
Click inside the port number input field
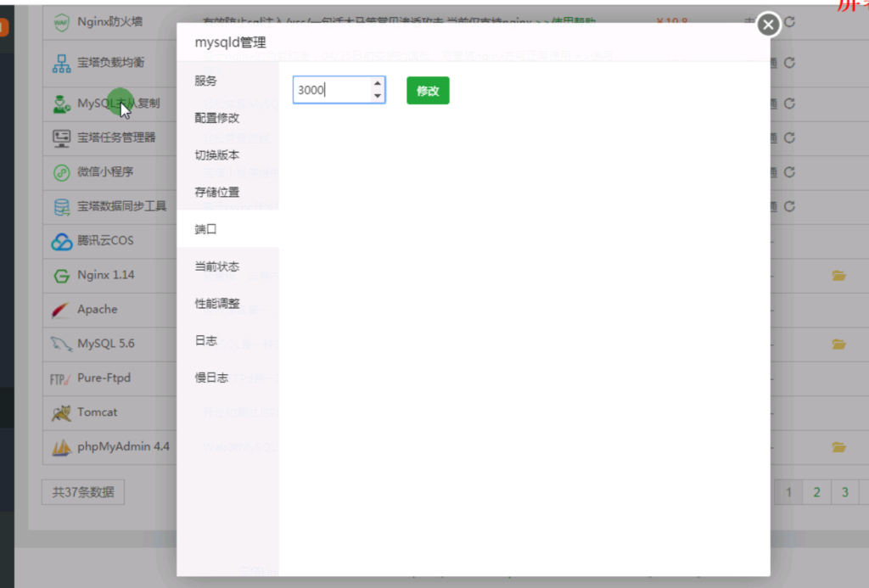pyautogui.click(x=331, y=90)
